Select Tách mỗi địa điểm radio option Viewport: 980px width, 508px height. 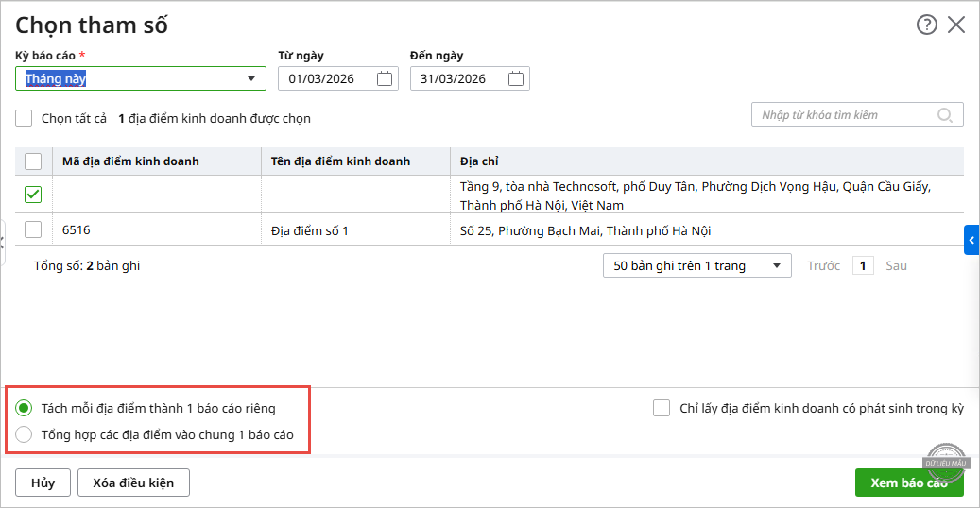25,409
